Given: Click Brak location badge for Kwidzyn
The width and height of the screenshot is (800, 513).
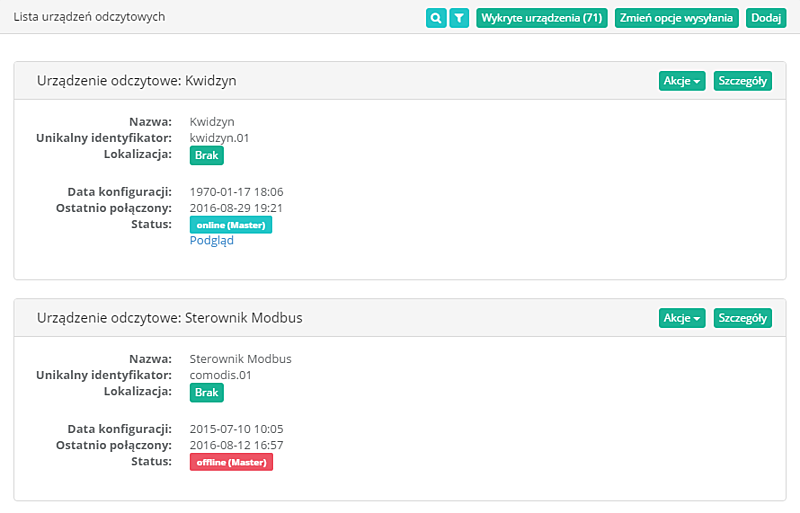Looking at the screenshot, I should coord(206,155).
